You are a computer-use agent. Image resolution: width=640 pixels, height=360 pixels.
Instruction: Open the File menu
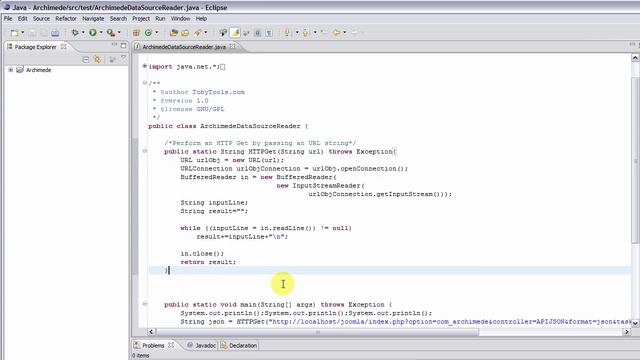pyautogui.click(x=8, y=19)
